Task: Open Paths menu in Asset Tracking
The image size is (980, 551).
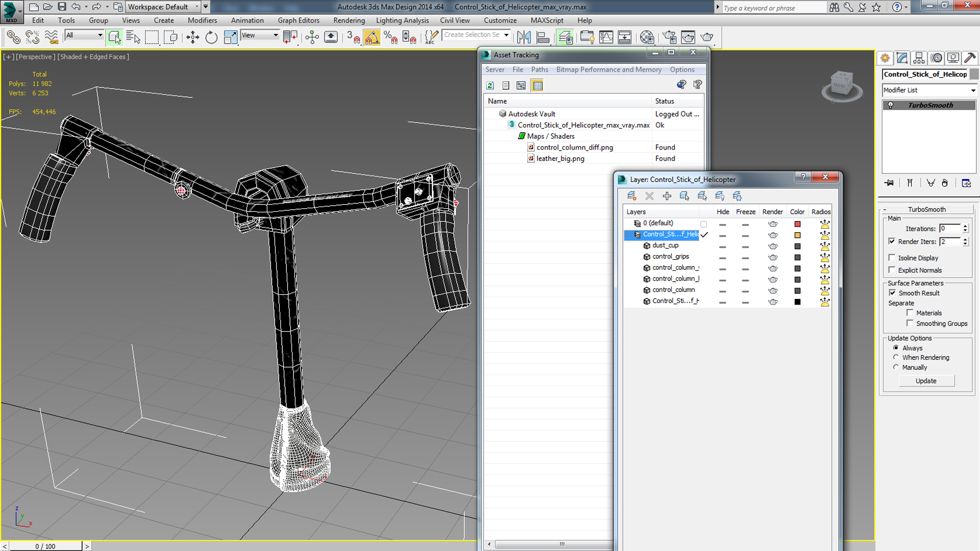Action: coord(540,69)
